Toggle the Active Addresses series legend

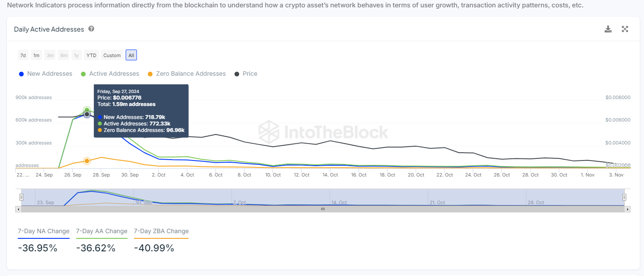click(x=110, y=74)
